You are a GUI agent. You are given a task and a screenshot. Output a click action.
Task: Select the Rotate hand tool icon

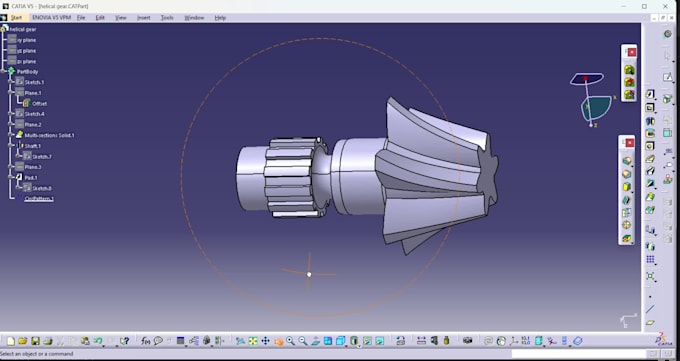[x=278, y=342]
